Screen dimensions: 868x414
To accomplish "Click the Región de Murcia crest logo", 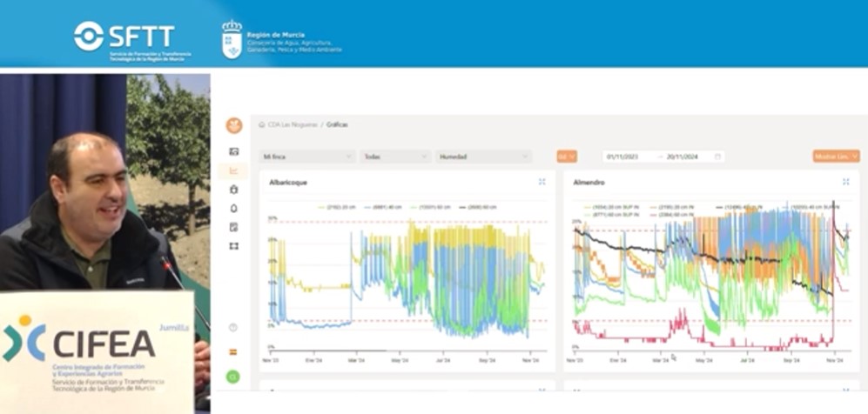I will 232,38.
